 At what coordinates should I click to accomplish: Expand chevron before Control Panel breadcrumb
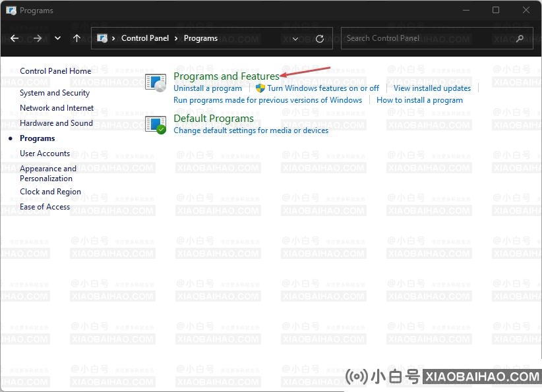coord(113,38)
